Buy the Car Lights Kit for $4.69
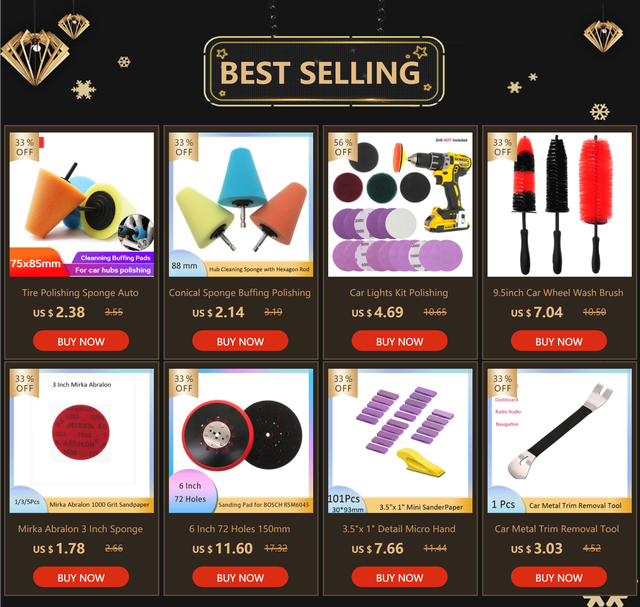Image resolution: width=640 pixels, height=607 pixels. point(399,341)
